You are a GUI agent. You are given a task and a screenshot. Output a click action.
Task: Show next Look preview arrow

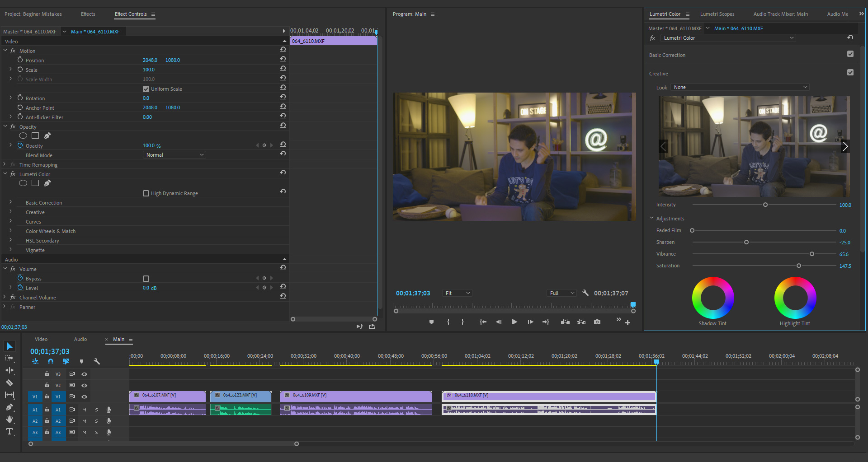tap(845, 146)
